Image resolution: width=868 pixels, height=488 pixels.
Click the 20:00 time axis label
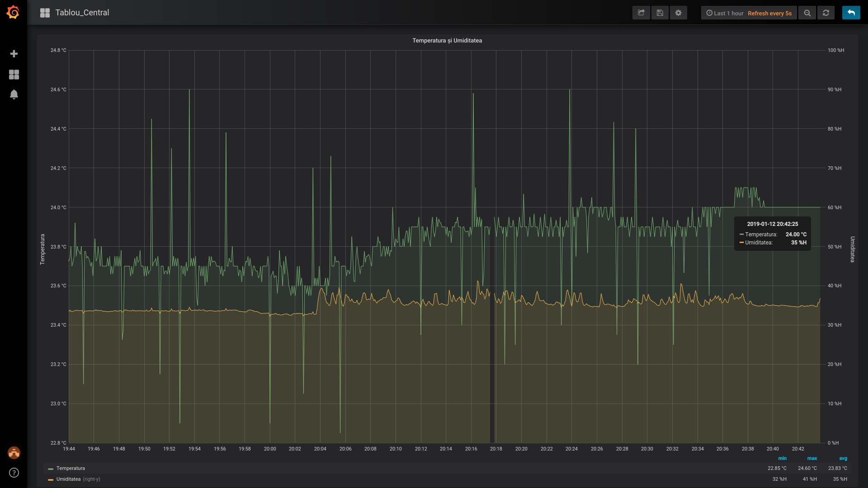(x=270, y=449)
